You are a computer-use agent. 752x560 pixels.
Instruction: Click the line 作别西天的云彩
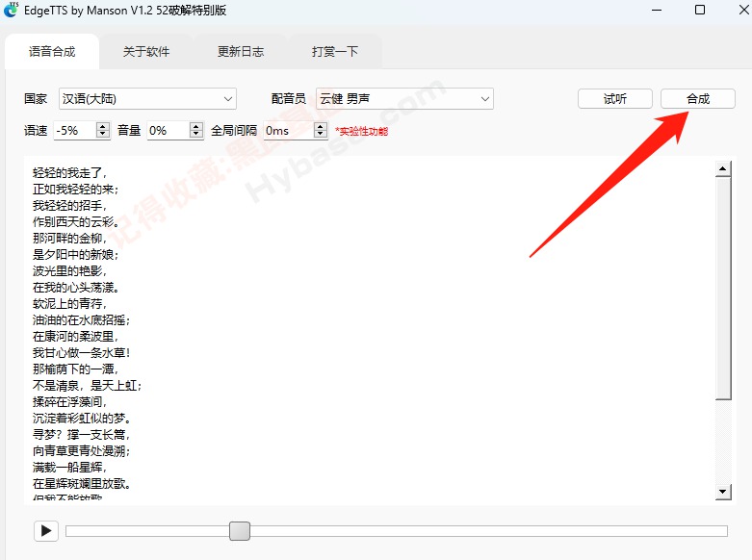(x=75, y=222)
